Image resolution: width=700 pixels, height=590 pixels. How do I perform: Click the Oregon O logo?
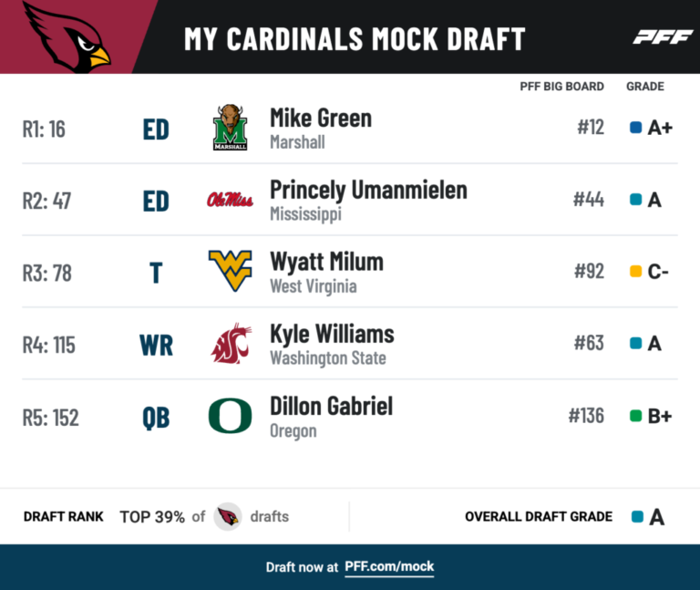click(230, 416)
